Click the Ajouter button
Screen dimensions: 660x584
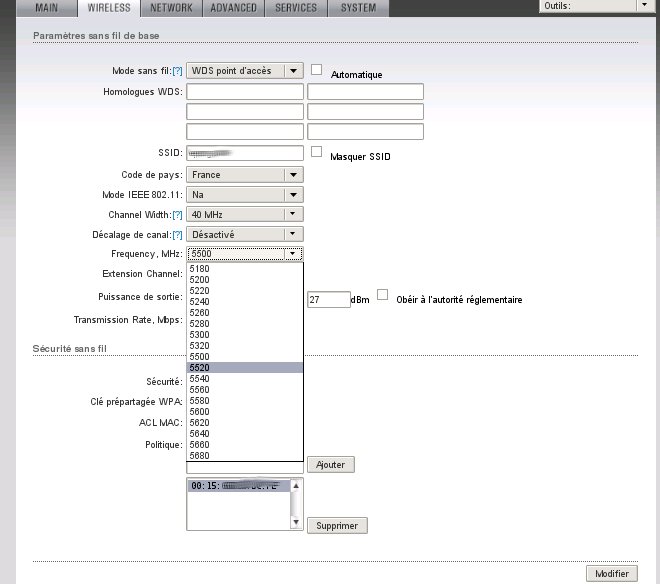click(x=330, y=464)
